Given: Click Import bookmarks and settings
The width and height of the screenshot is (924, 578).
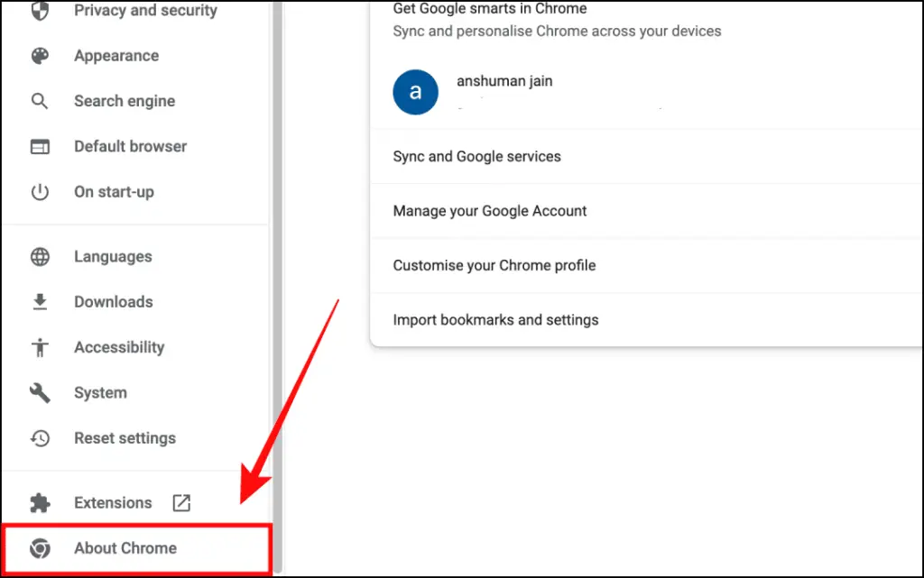Looking at the screenshot, I should click(x=646, y=320).
